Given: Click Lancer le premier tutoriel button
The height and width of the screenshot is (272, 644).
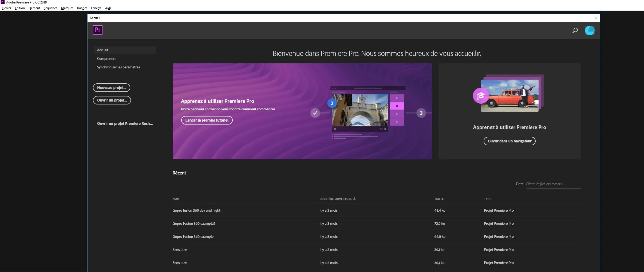Looking at the screenshot, I should click(207, 120).
